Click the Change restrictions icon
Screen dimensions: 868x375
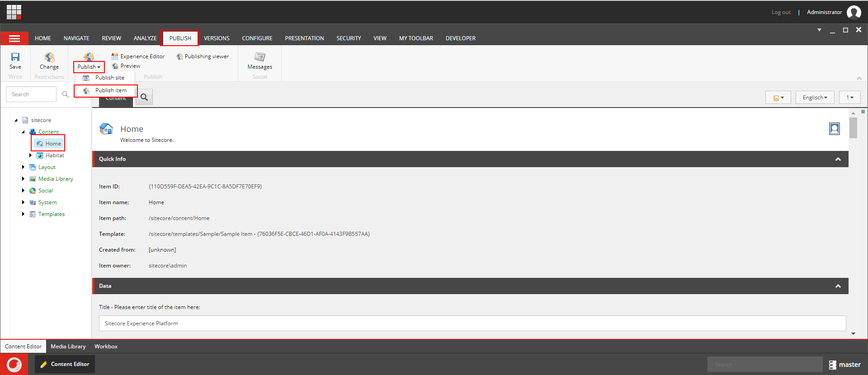(49, 57)
